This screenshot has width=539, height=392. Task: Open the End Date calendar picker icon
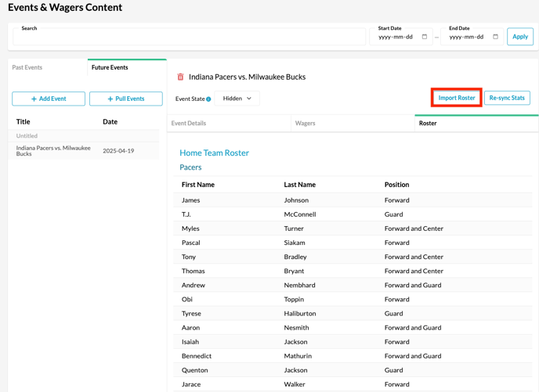(x=495, y=37)
